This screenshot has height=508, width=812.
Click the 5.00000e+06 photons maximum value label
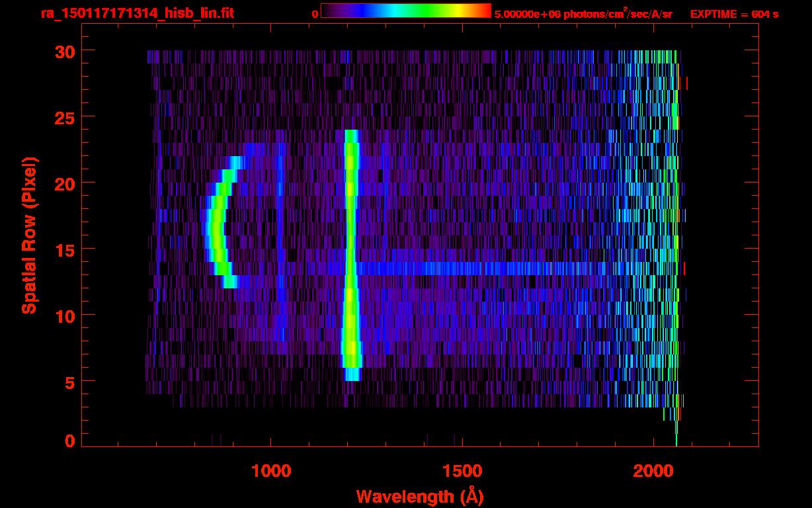click(x=583, y=14)
